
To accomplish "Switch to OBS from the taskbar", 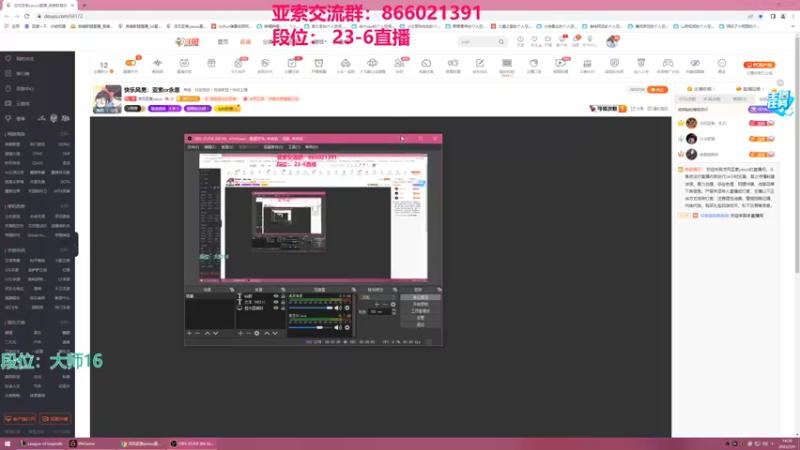I will (x=192, y=444).
